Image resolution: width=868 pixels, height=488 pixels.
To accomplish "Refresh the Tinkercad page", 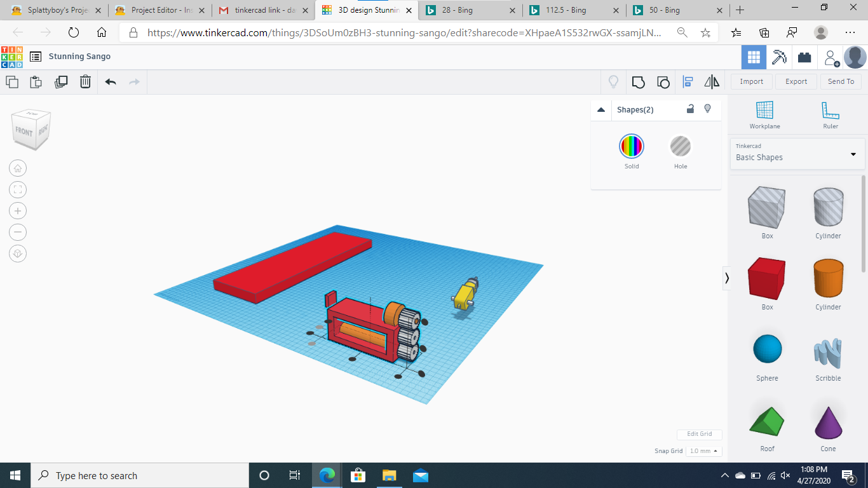I will pos(73,32).
